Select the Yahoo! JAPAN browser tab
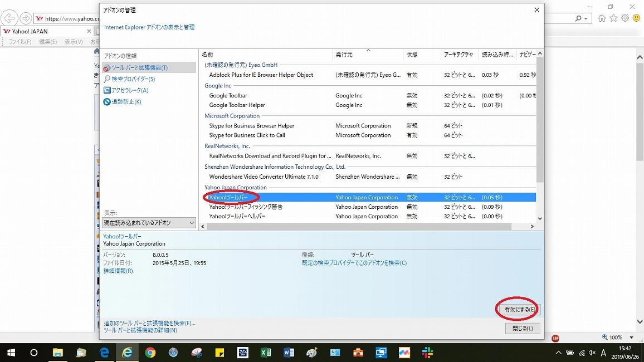Image resolution: width=644 pixels, height=362 pixels. (47, 31)
